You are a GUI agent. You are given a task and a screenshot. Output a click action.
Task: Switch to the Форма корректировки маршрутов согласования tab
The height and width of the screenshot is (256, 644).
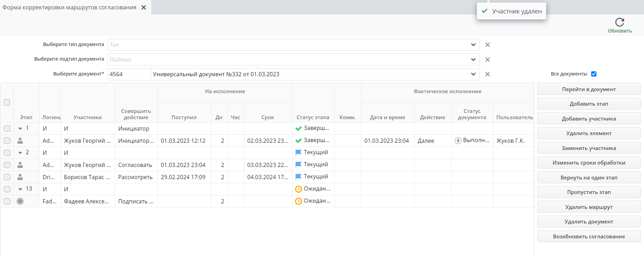[69, 7]
